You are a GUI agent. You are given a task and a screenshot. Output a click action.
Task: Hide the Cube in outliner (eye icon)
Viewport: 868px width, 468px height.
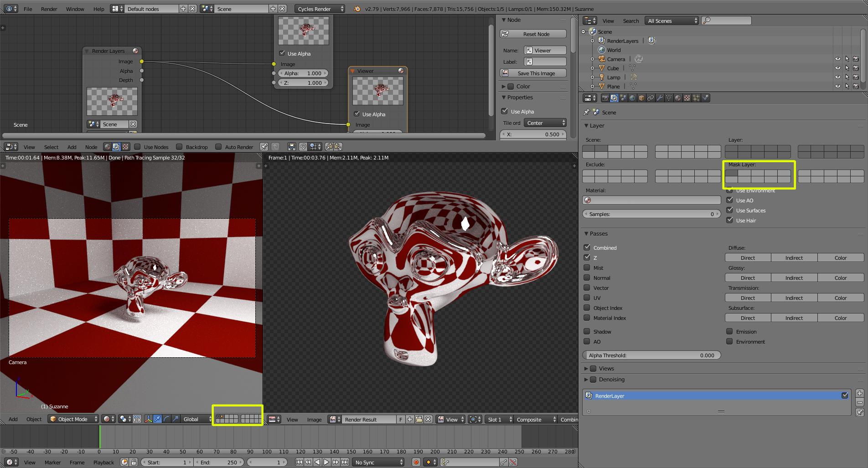837,68
